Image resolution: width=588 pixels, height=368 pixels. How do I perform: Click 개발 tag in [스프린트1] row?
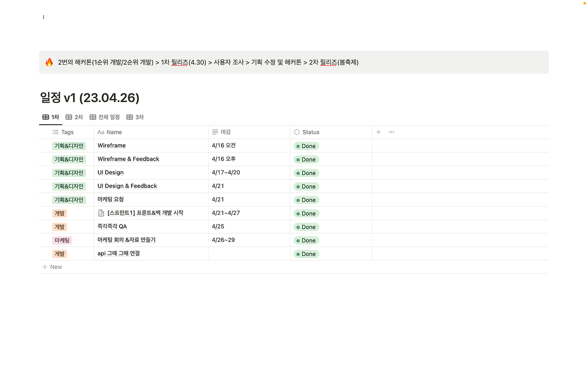(x=60, y=213)
